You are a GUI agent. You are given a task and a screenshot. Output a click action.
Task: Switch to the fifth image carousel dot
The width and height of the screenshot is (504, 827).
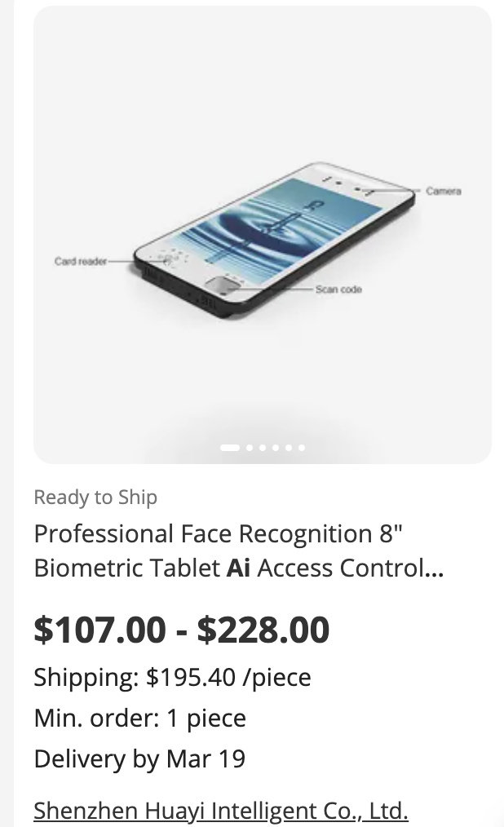[289, 447]
